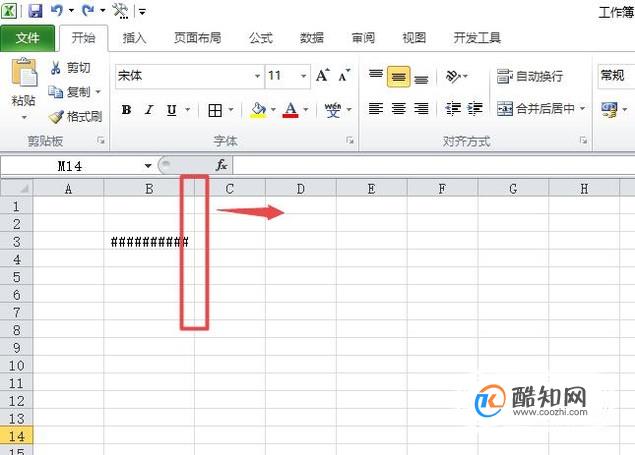Click Decrease Indent icon
Image resolution: width=635 pixels, height=455 pixels.
click(453, 108)
